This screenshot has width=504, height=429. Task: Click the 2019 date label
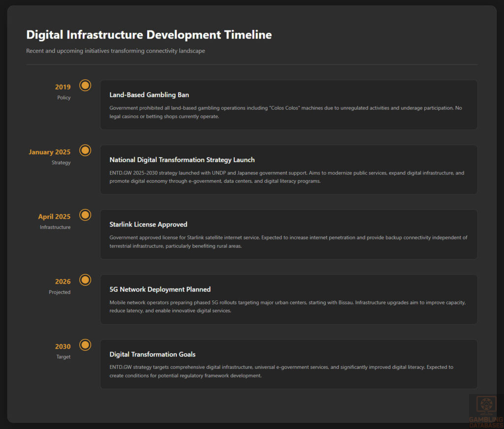(63, 86)
